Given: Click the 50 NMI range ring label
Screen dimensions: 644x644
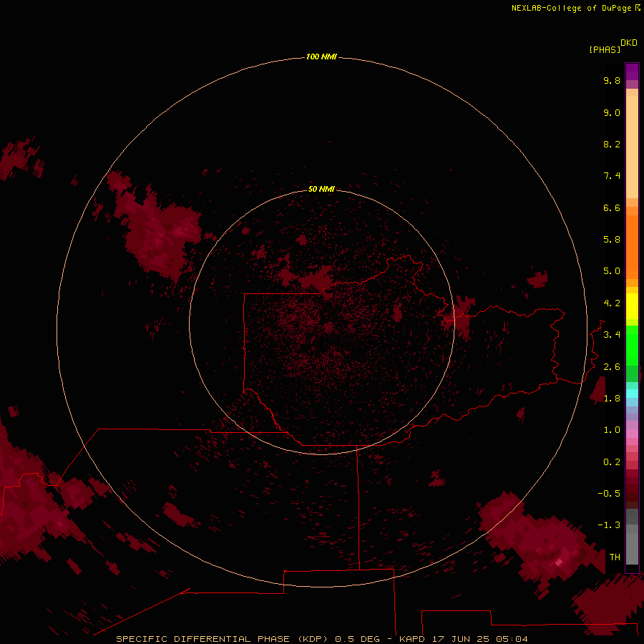Looking at the screenshot, I should pyautogui.click(x=321, y=189).
